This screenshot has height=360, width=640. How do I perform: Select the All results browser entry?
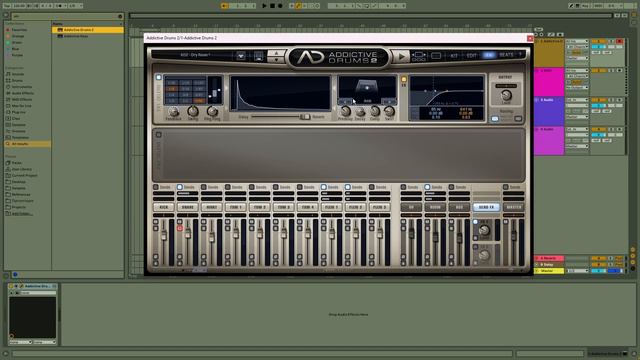click(x=28, y=144)
